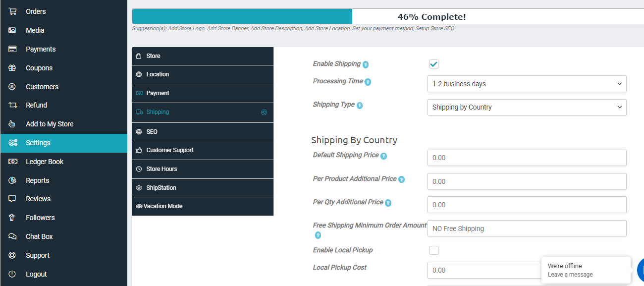
Task: Click the Processing Time help tooltip icon
Action: (x=368, y=82)
